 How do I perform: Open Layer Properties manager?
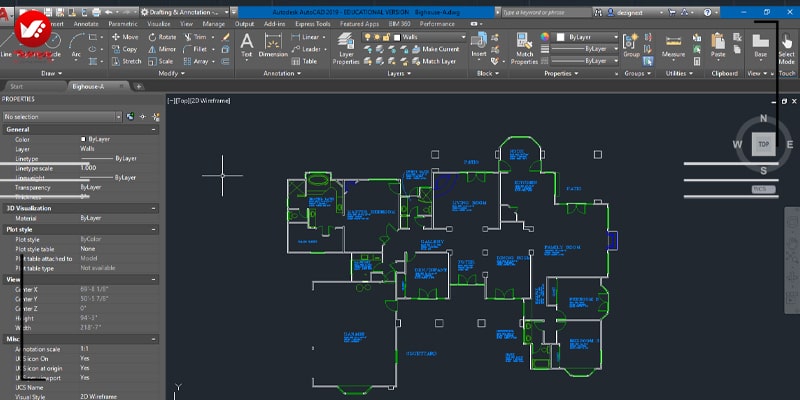point(346,48)
